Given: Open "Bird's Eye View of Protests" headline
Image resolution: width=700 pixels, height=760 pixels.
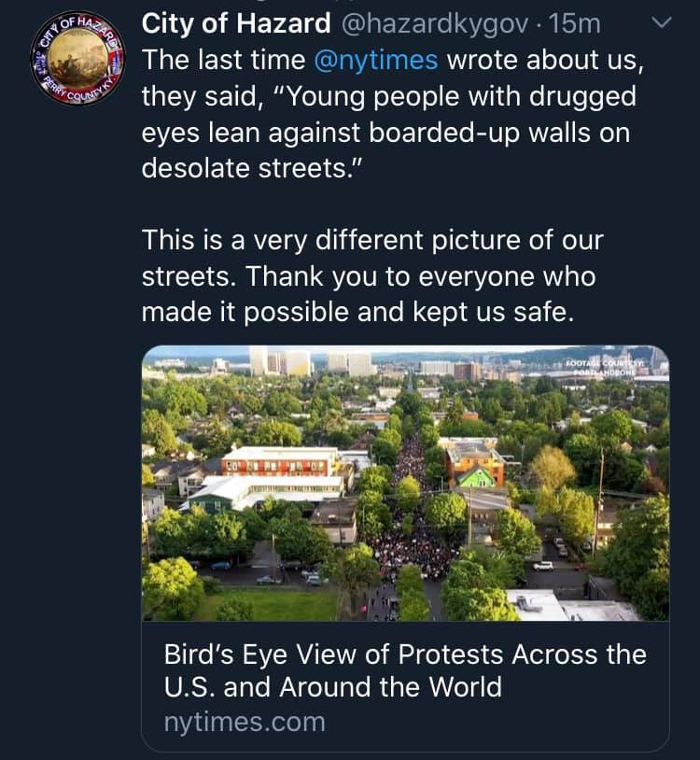Looking at the screenshot, I should pos(404,654).
